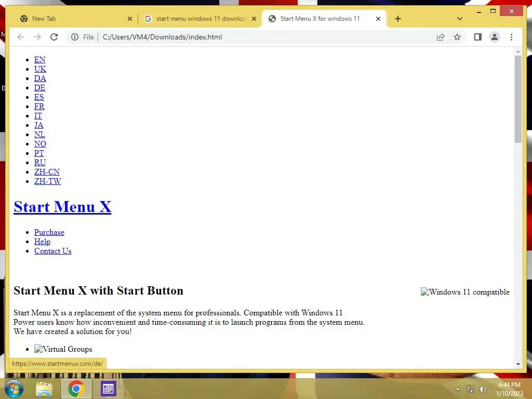
Task: Bookmark this page with the star icon
Action: [457, 37]
